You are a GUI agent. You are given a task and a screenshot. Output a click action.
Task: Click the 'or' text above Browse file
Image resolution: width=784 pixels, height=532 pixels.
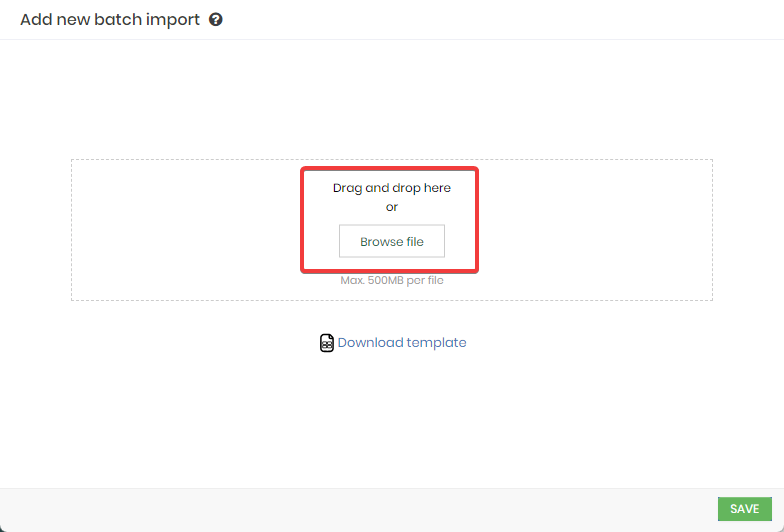pos(392,207)
